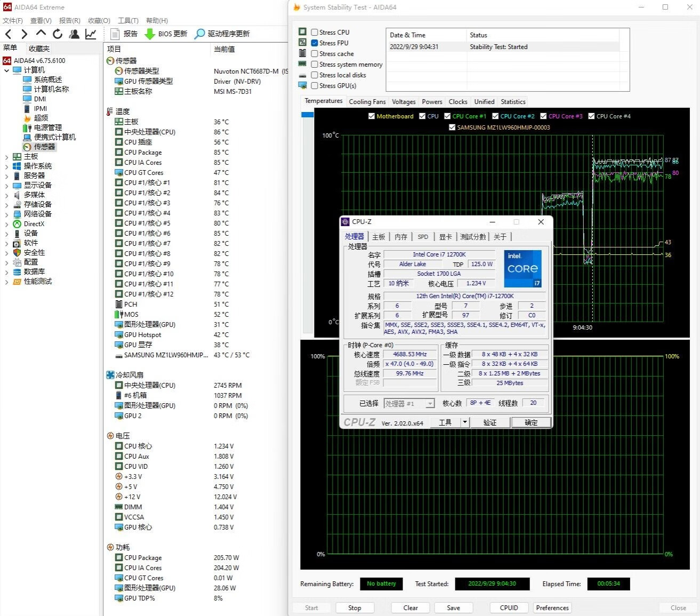Viewport: 700px width, 616px height.
Task: Select 计算机名称 in the tree
Action: click(x=51, y=89)
